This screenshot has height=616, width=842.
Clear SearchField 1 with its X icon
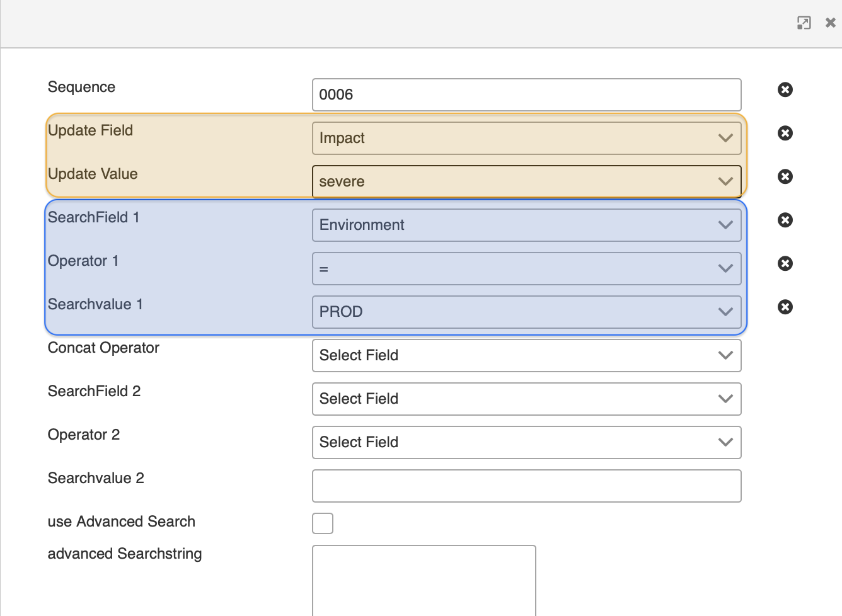tap(785, 220)
